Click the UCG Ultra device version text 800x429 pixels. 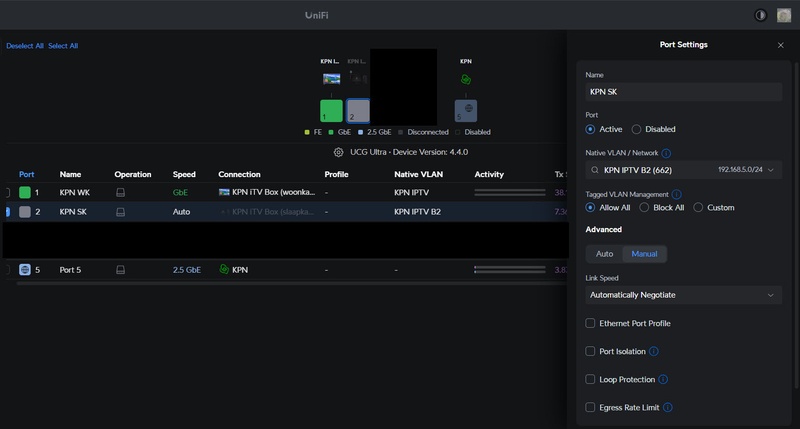click(409, 152)
